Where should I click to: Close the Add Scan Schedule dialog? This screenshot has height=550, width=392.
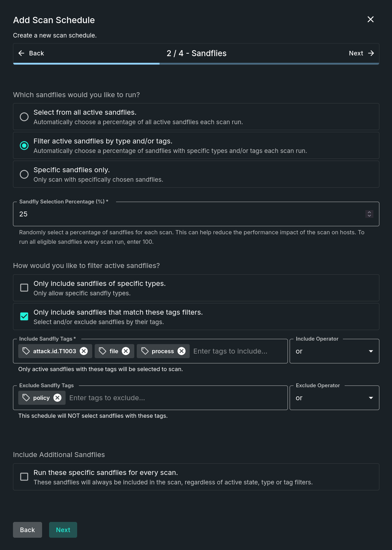[x=370, y=20]
